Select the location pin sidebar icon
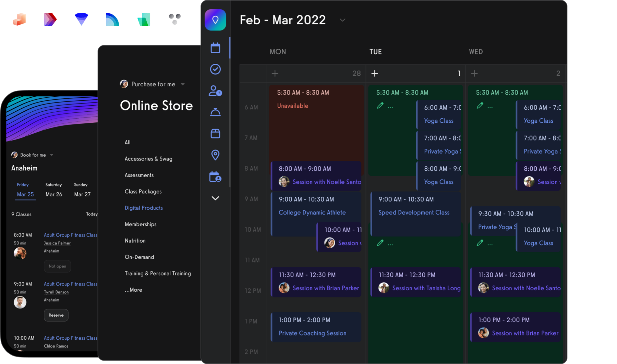Image resolution: width=617 pixels, height=364 pixels. [215, 155]
